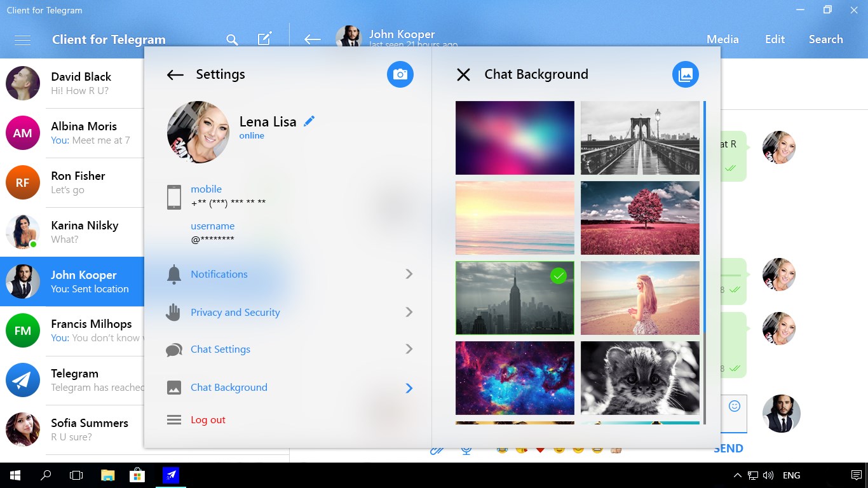Click the John Kooper name in header
The image size is (868, 488).
[x=402, y=34]
